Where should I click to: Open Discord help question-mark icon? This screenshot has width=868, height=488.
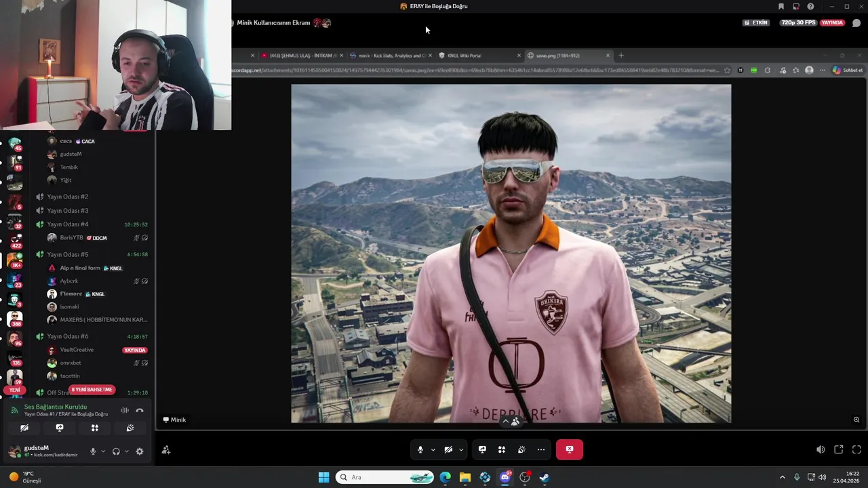click(810, 6)
